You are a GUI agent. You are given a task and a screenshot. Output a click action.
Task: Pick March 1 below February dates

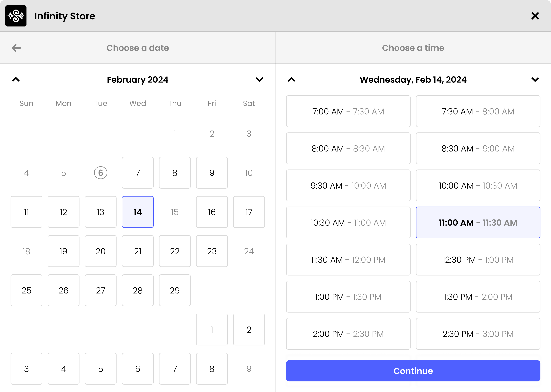pyautogui.click(x=212, y=329)
